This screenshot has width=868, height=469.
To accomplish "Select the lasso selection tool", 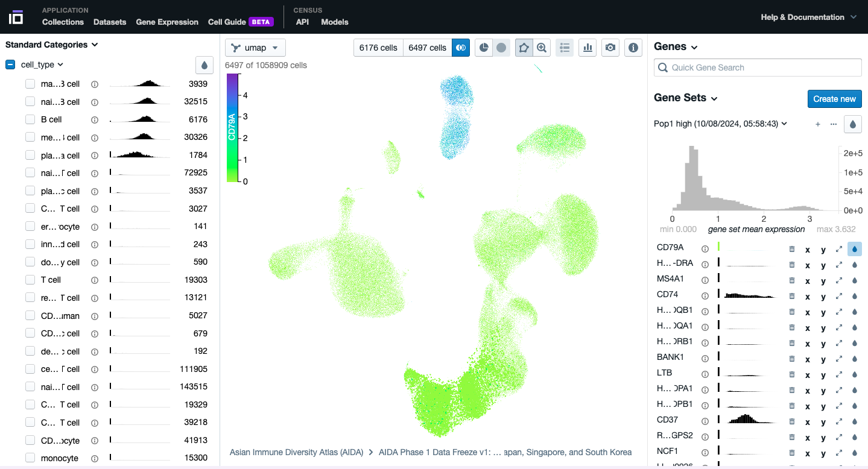I will (524, 48).
